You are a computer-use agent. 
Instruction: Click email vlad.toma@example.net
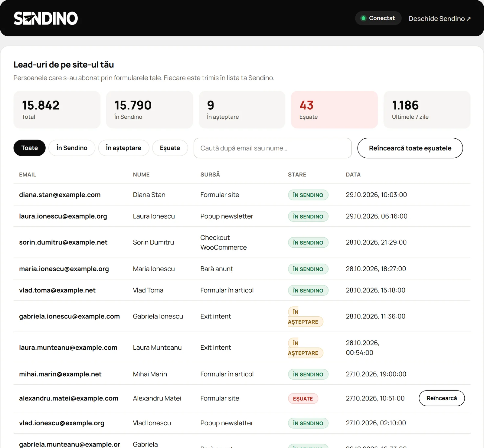[57, 290]
